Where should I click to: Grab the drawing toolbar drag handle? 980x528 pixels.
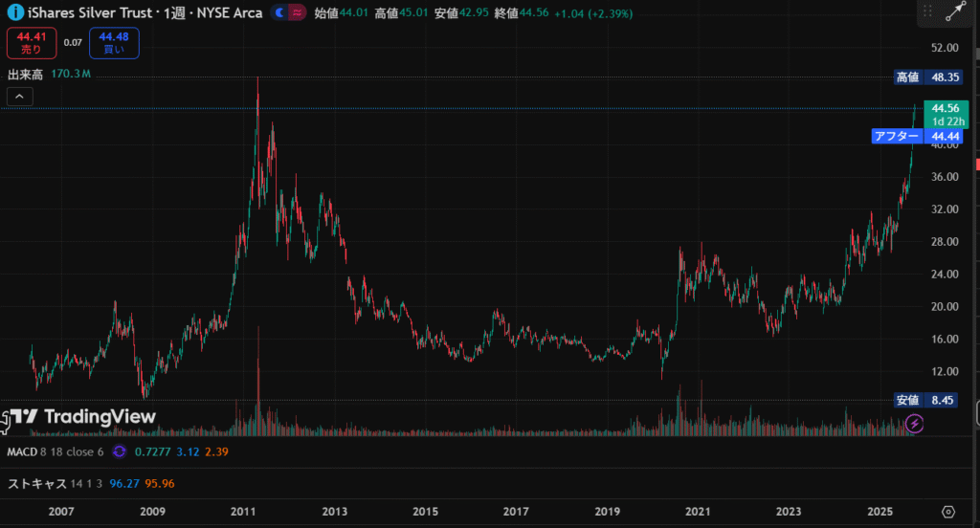927,12
